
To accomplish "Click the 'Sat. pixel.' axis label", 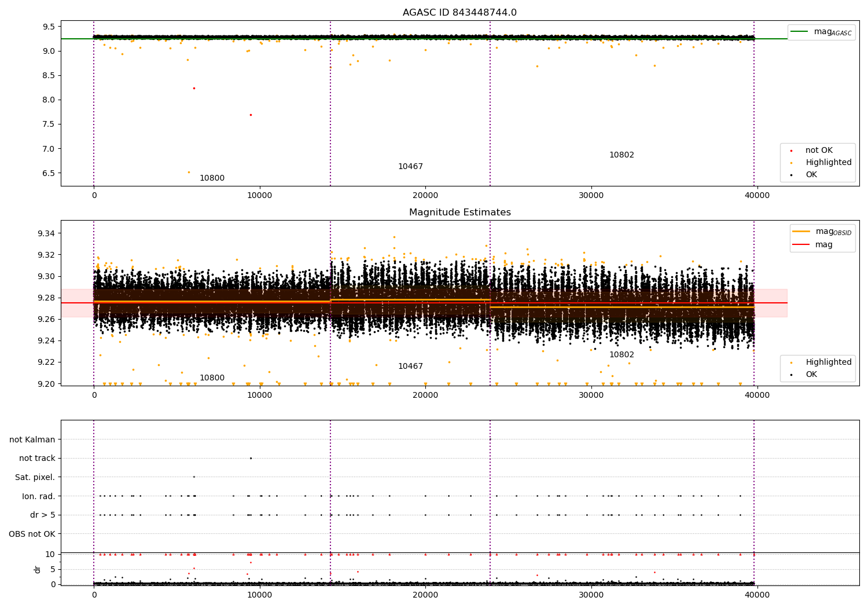I will click(x=35, y=477).
